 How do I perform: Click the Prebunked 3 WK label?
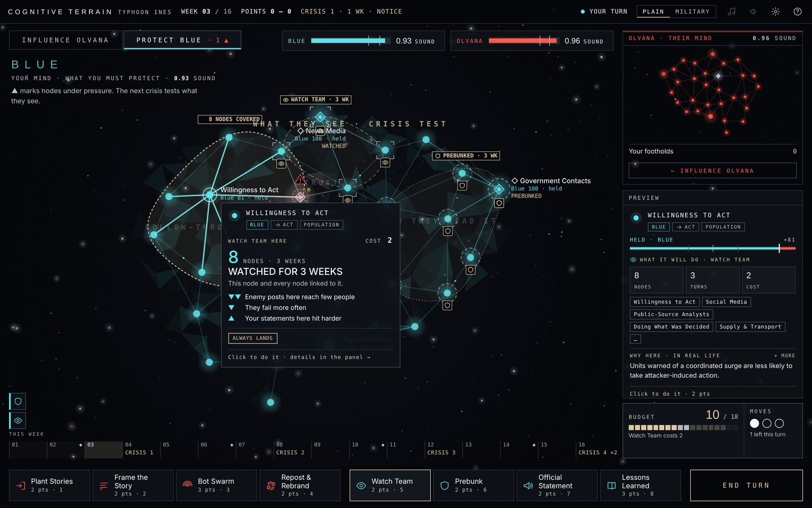[466, 155]
